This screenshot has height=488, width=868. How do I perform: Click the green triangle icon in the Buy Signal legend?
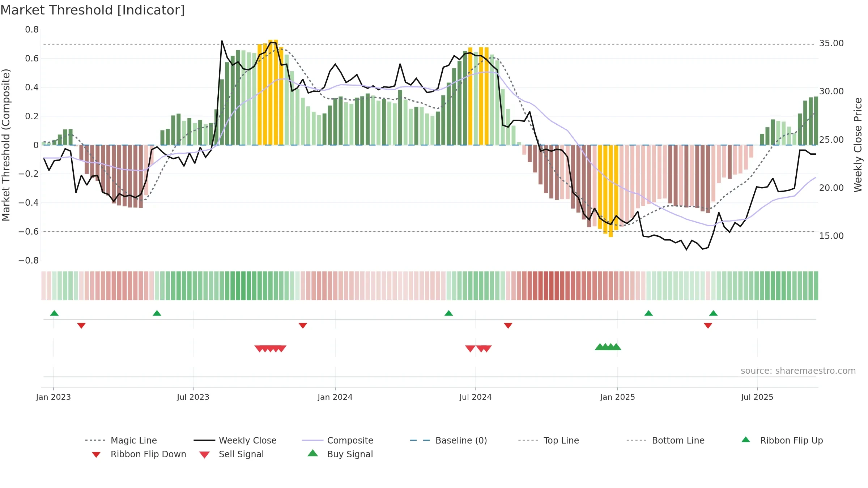313,453
